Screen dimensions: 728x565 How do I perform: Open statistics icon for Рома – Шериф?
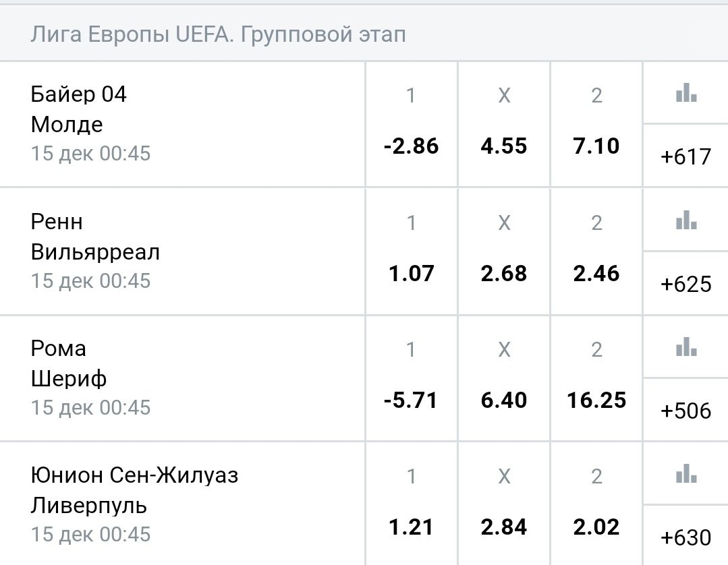coord(685,347)
